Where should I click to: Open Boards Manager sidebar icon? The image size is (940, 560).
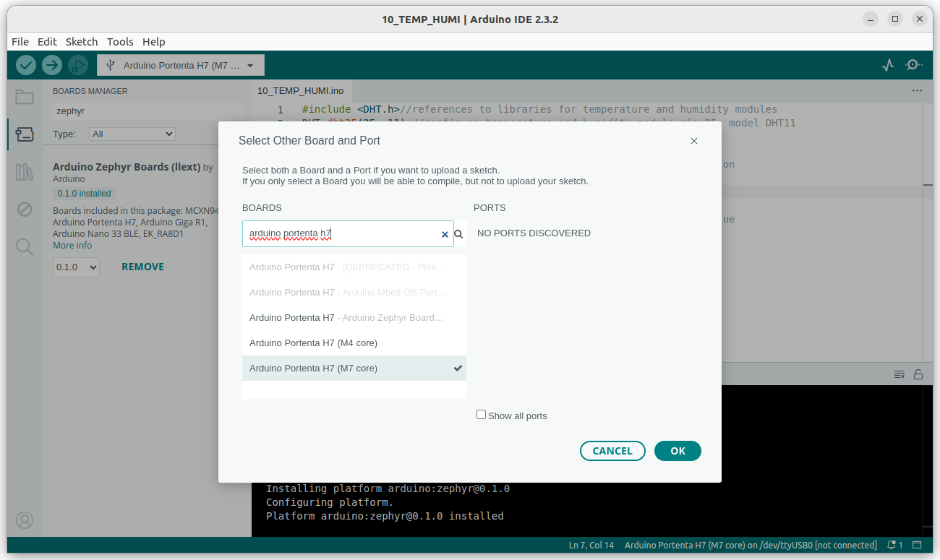pyautogui.click(x=25, y=134)
